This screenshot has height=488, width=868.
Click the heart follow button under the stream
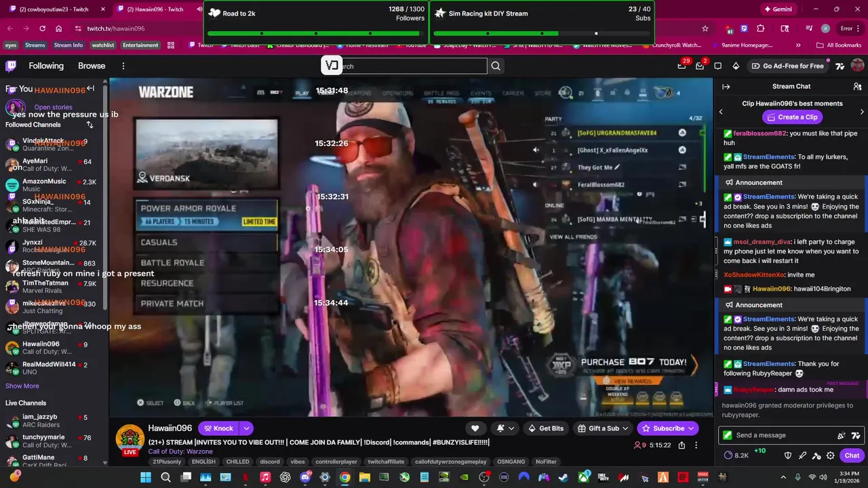tap(475, 428)
